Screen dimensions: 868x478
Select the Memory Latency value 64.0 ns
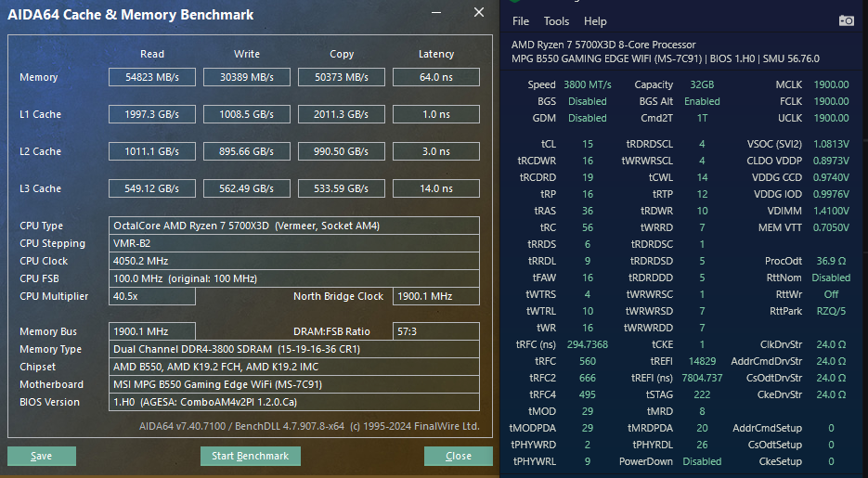435,77
